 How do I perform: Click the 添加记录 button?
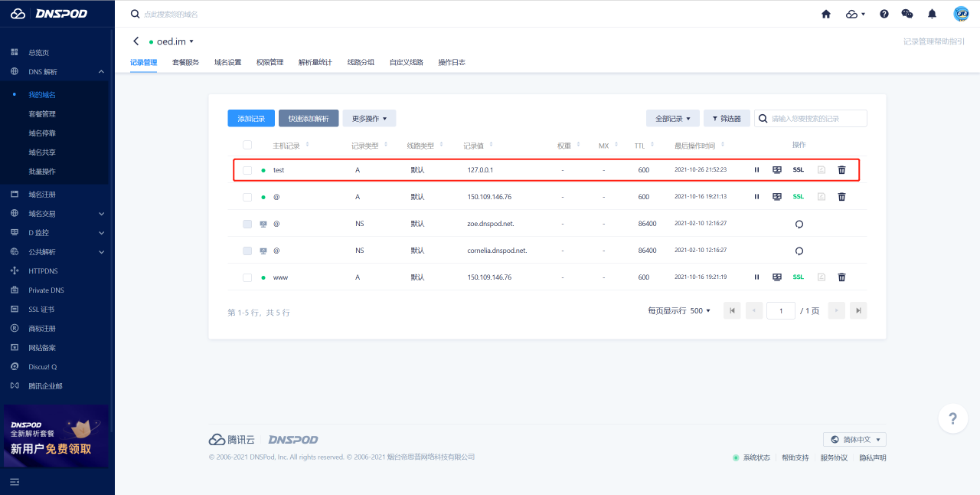point(250,119)
